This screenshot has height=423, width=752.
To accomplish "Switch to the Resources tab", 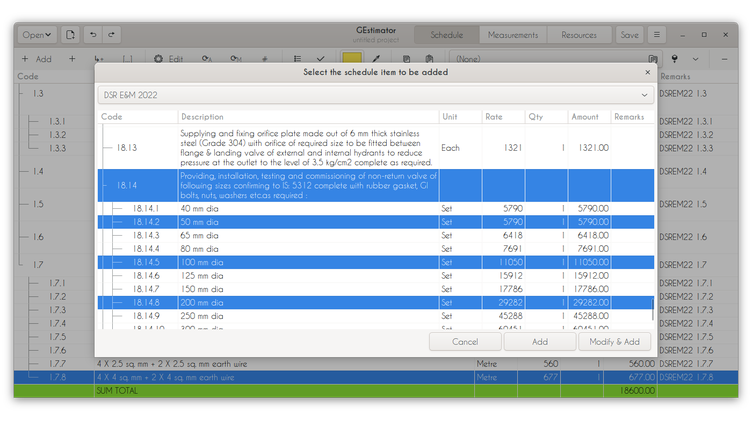I will point(579,35).
